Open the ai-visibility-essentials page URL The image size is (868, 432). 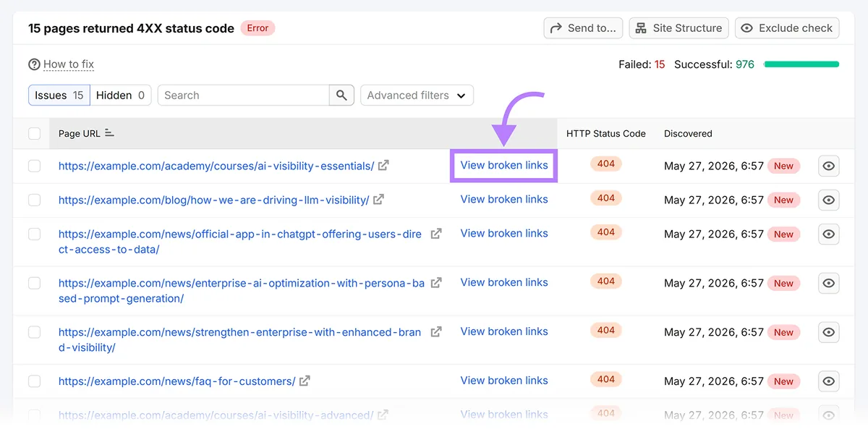click(x=216, y=166)
